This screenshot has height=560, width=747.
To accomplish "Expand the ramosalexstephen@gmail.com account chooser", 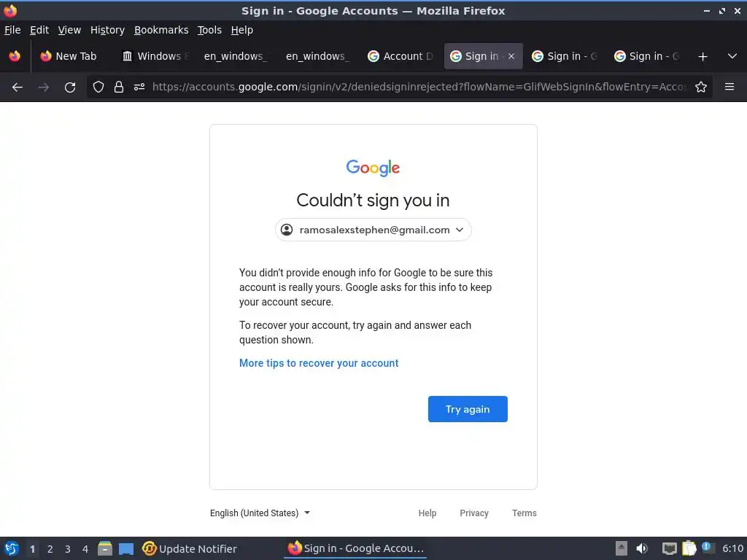I will click(x=373, y=230).
